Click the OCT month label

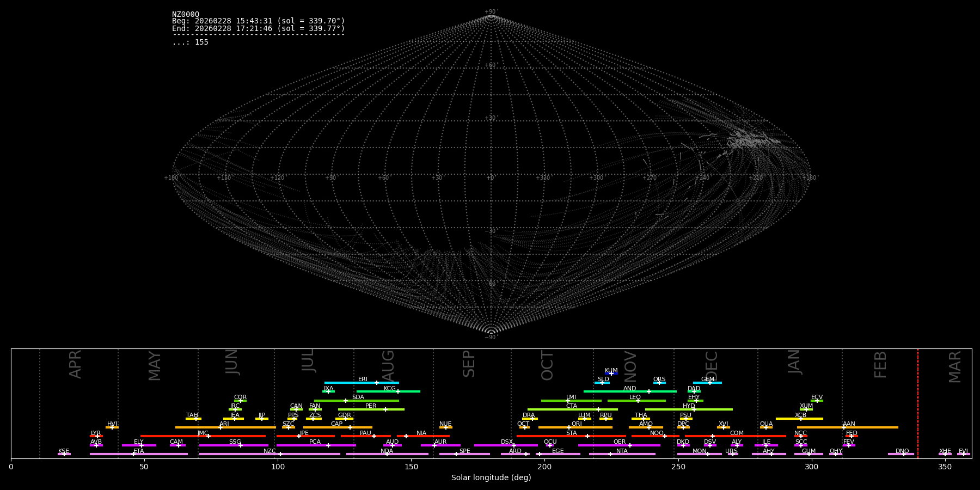tap(548, 365)
